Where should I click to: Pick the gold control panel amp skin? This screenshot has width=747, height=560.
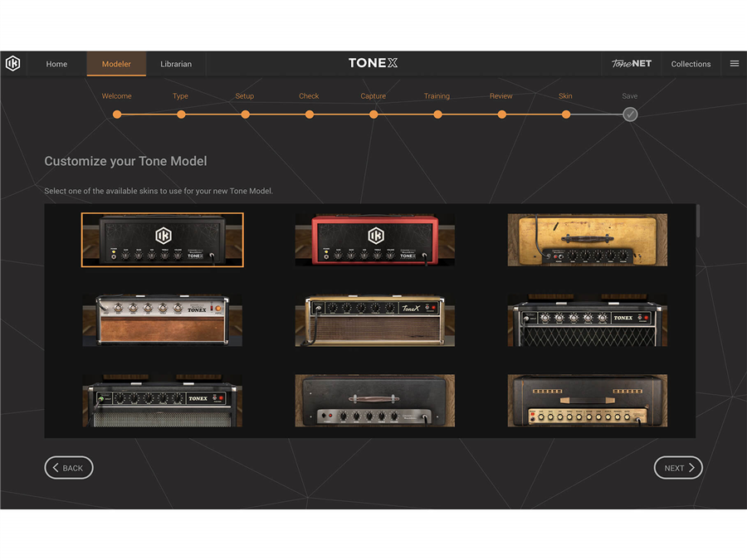pyautogui.click(x=588, y=400)
